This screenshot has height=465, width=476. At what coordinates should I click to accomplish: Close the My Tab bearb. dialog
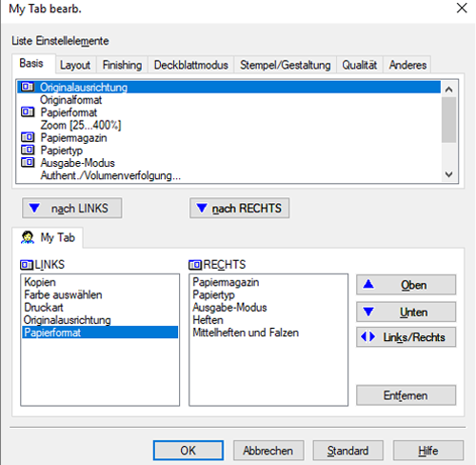click(x=462, y=8)
